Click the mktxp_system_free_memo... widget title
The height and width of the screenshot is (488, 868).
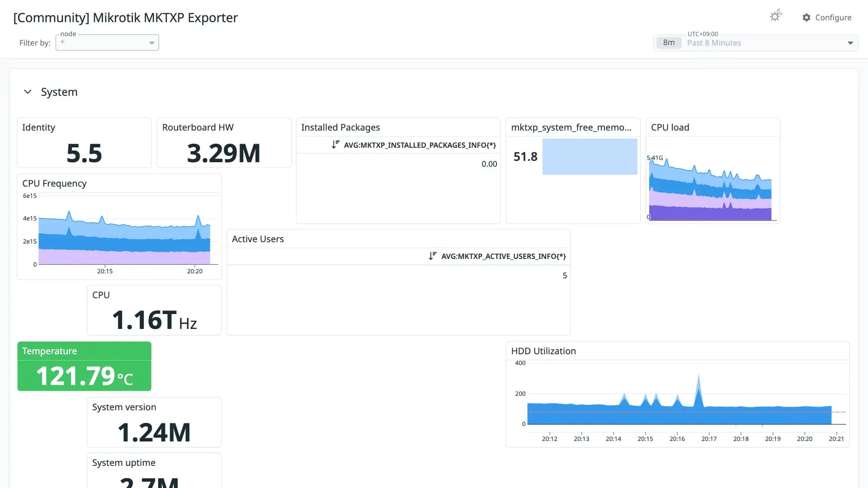571,127
